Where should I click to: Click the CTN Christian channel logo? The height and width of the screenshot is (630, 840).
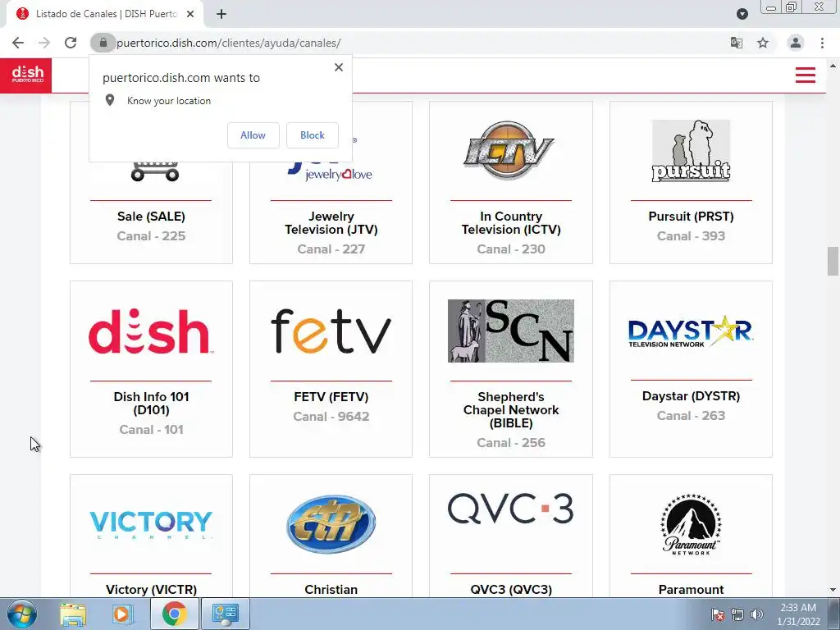[x=331, y=524]
